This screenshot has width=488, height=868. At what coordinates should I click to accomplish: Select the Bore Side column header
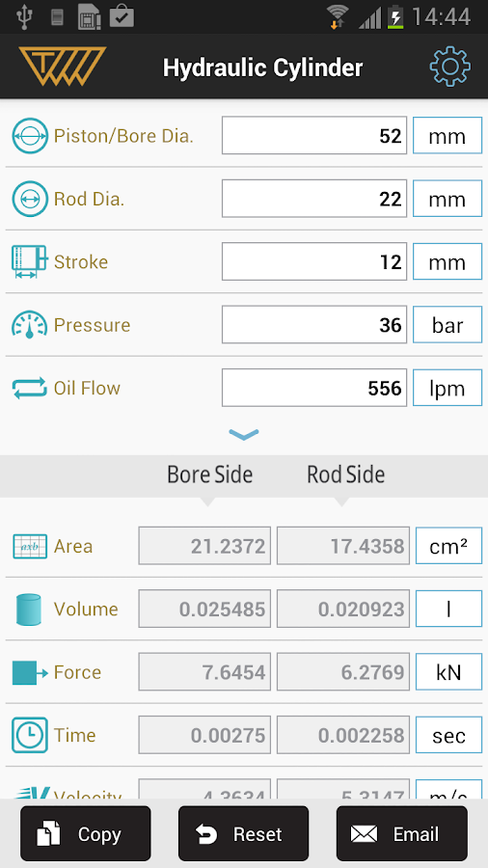click(209, 475)
